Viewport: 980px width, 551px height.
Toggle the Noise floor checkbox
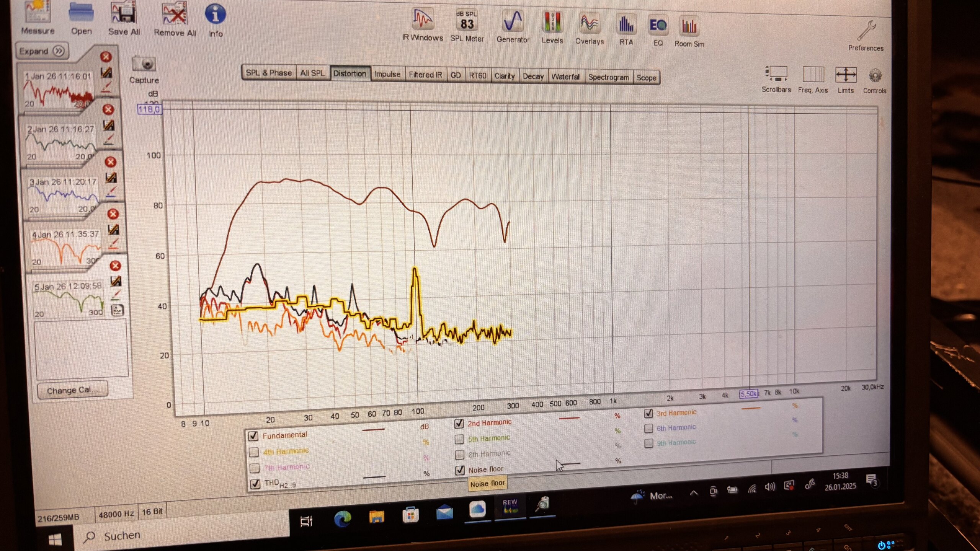click(460, 470)
